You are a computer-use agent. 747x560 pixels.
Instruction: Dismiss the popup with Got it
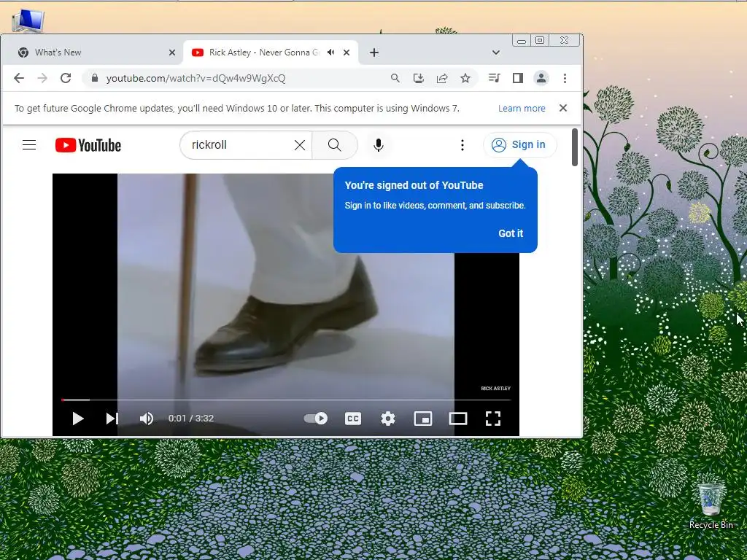[511, 233]
